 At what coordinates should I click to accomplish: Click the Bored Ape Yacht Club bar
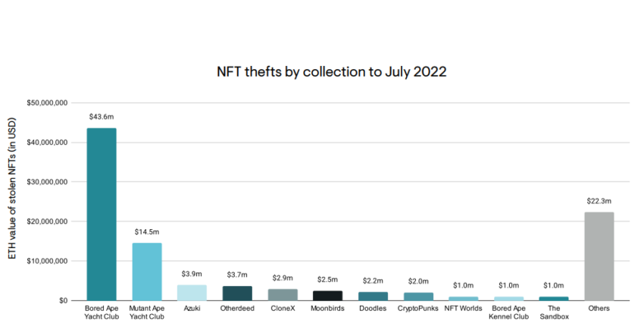tap(102, 214)
